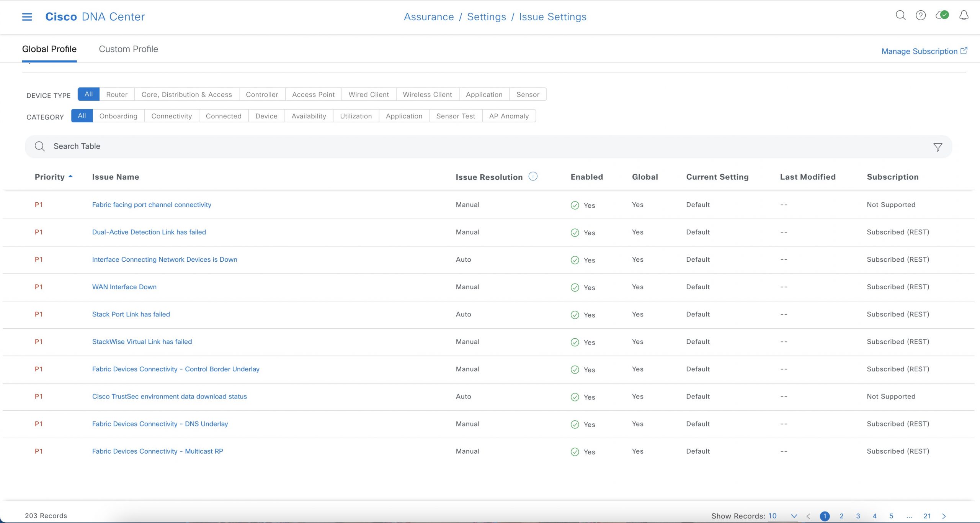Switch to the Custom Profile tab
Screen dimensions: 980x523
[128, 49]
